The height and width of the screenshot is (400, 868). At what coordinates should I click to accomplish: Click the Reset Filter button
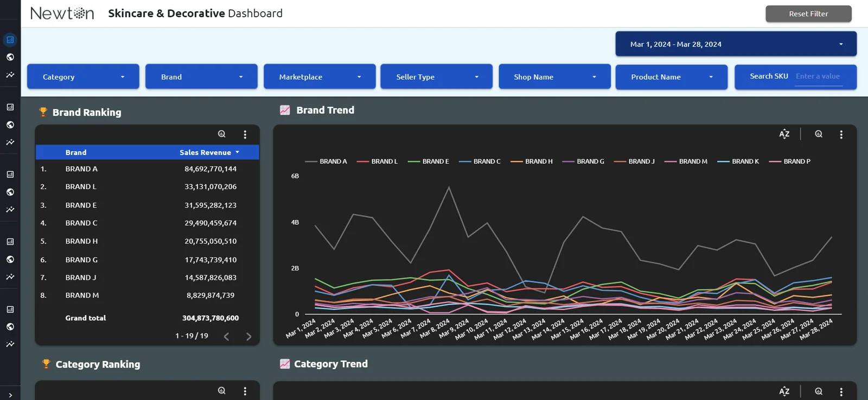(808, 14)
